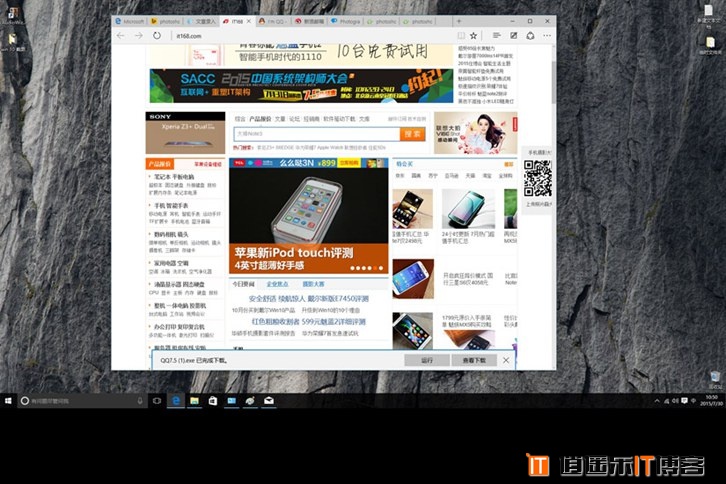
Task: Open Edge more actions menu
Action: 547,36
